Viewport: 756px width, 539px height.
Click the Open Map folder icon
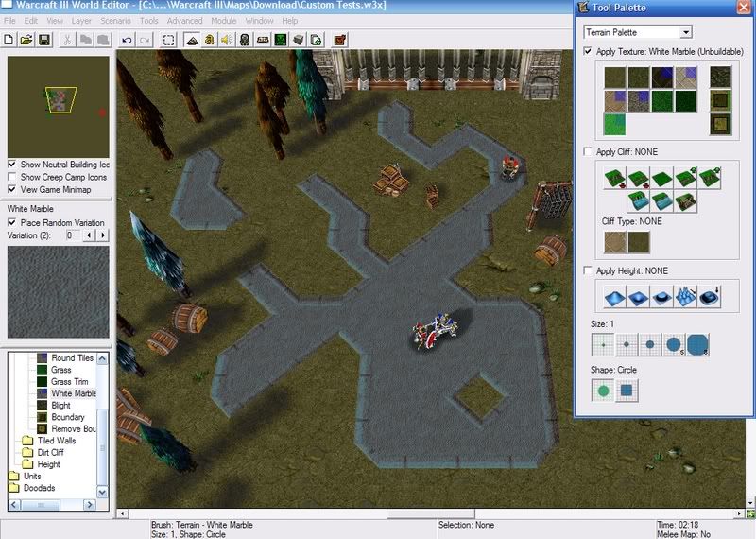point(26,40)
